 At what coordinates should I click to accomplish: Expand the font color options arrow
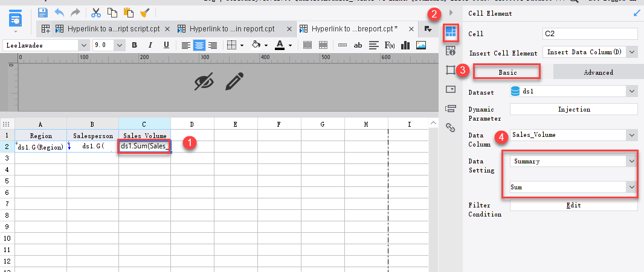pos(291,46)
